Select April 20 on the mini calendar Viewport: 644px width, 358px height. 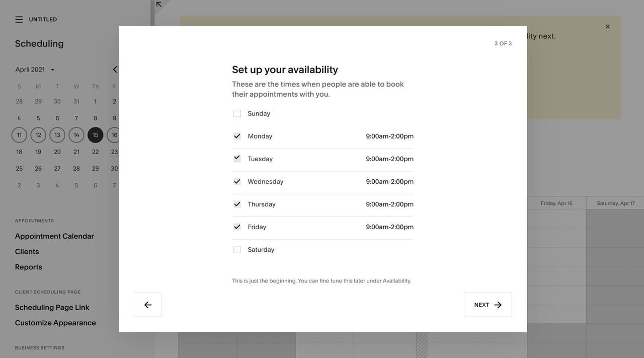coord(57,152)
